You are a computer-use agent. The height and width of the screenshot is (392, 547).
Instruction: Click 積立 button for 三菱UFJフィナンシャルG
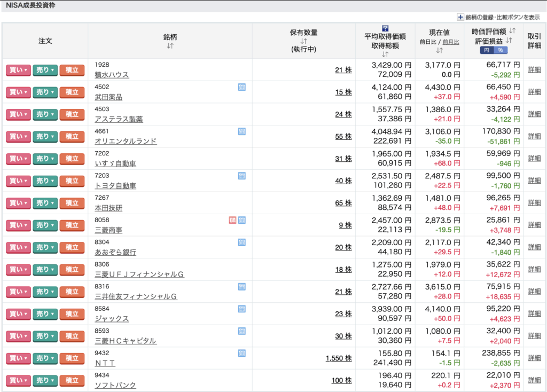pos(72,270)
